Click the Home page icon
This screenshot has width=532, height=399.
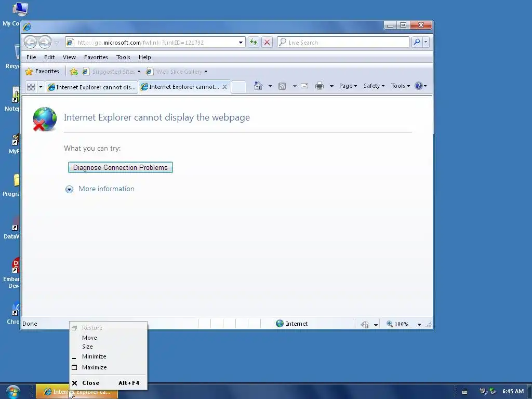258,86
